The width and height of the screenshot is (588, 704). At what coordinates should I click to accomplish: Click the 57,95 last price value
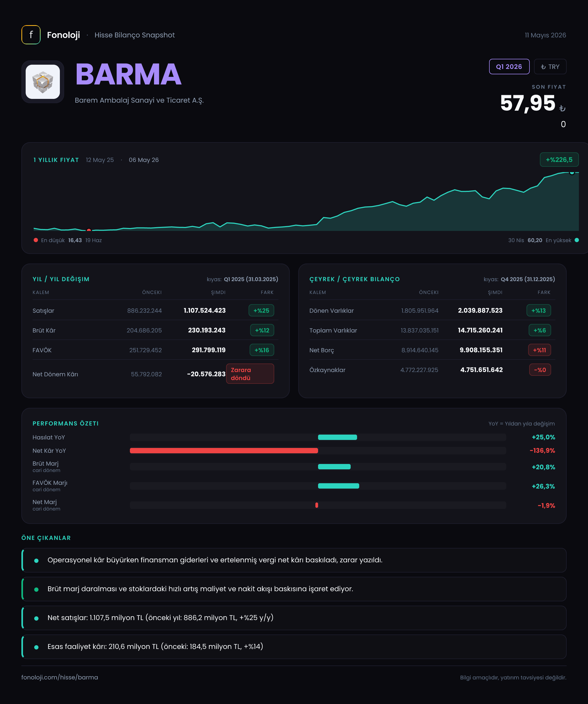[528, 103]
